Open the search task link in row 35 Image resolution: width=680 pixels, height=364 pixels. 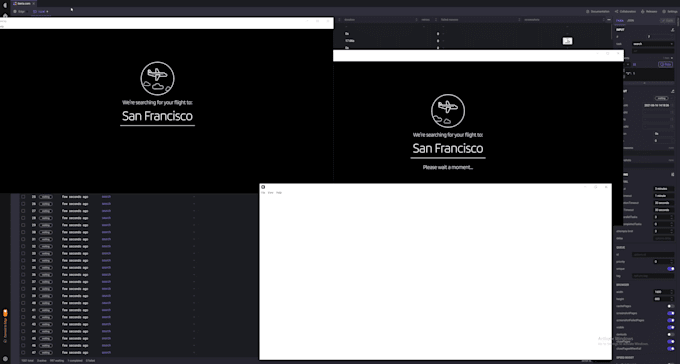(106, 268)
